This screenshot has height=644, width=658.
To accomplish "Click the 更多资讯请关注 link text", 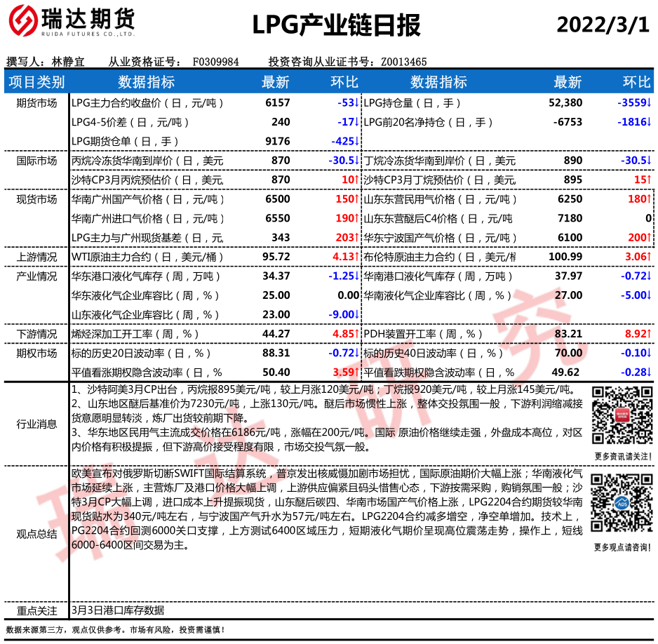I will coord(617,456).
